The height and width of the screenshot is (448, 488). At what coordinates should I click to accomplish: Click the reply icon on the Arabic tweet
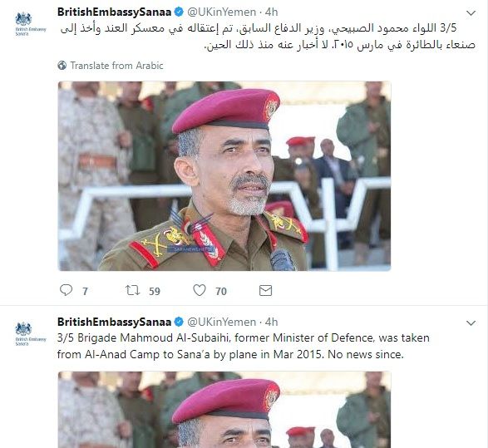coord(66,290)
